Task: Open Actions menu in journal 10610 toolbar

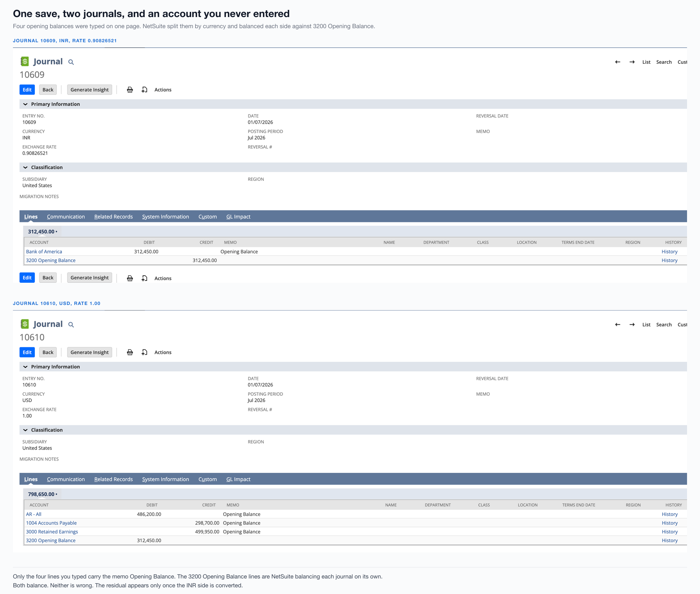Action: (x=163, y=352)
